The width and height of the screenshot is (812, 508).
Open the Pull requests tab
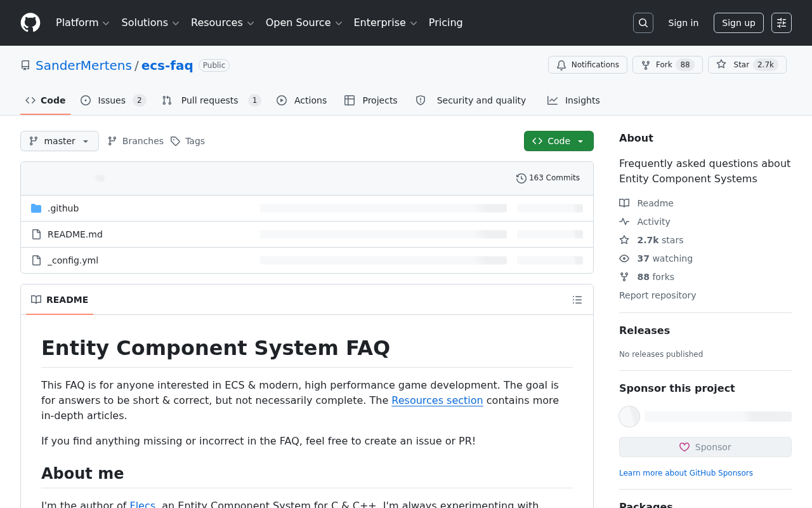pyautogui.click(x=211, y=100)
